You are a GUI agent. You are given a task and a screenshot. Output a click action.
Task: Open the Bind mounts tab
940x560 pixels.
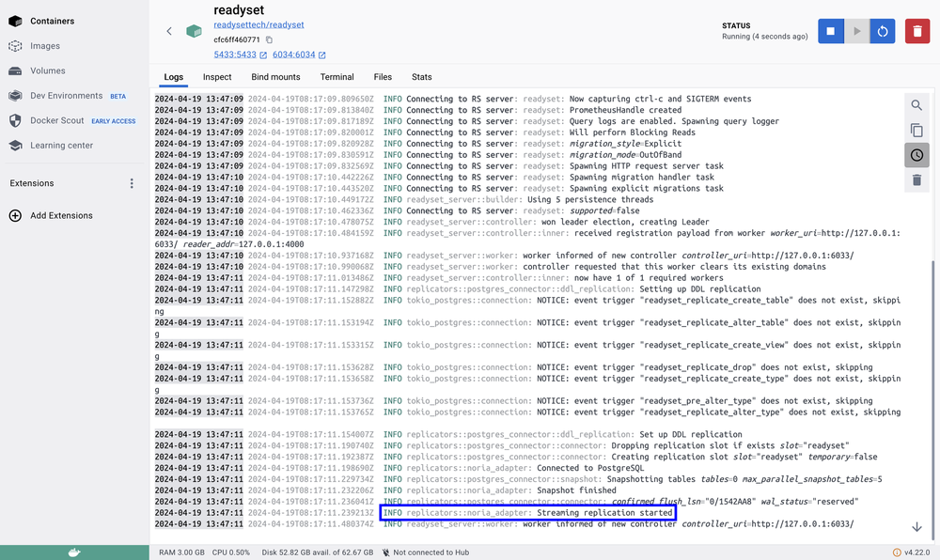tap(275, 77)
